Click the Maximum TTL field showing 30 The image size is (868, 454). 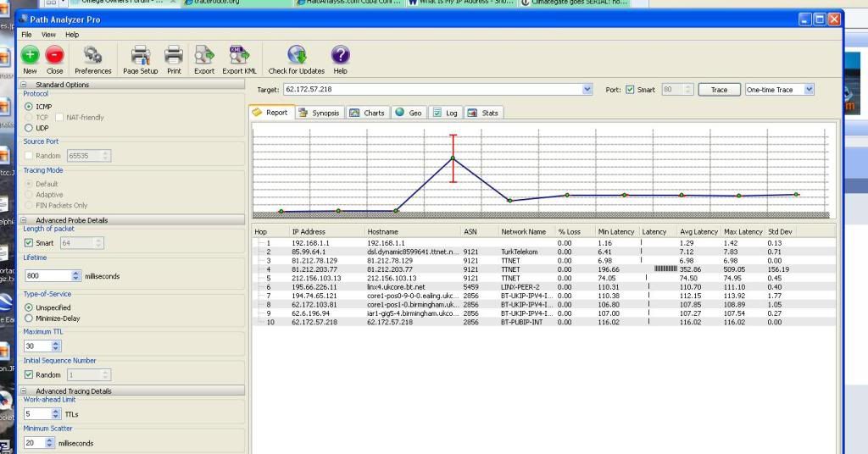37,346
